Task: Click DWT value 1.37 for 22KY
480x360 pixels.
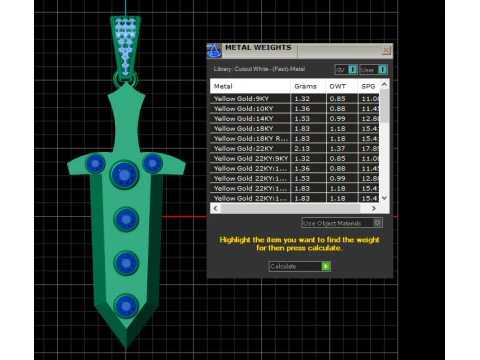Action: pyautogui.click(x=337, y=148)
